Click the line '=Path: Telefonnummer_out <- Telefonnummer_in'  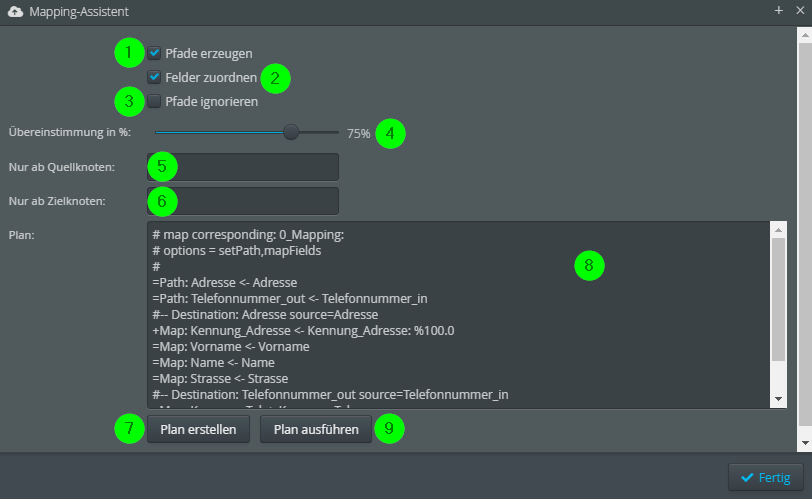coord(290,299)
